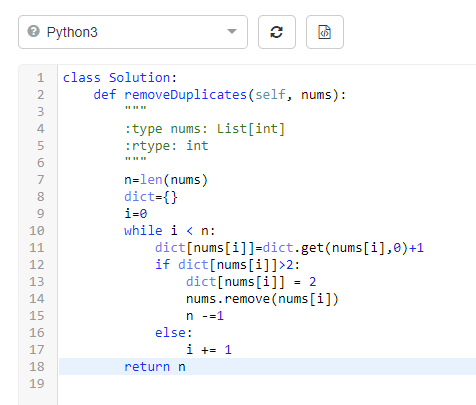
Task: Click on 'removeDuplicates' function name
Action: (x=185, y=95)
